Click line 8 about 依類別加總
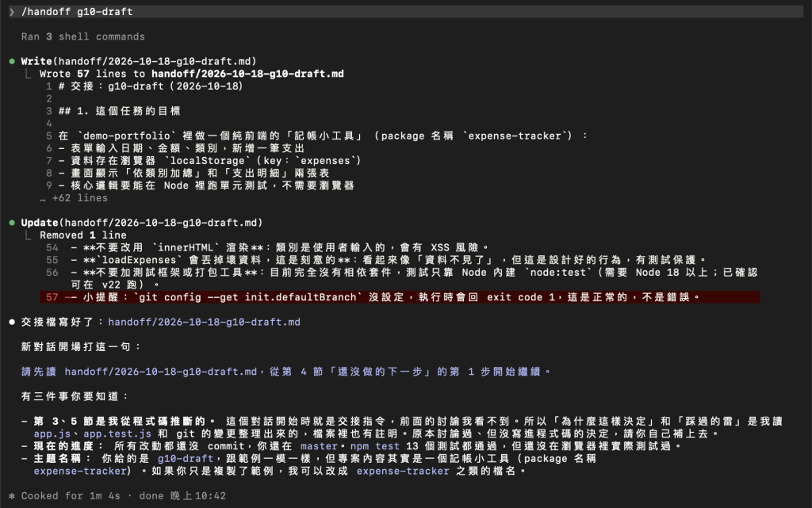The width and height of the screenshot is (812, 508). click(193, 174)
